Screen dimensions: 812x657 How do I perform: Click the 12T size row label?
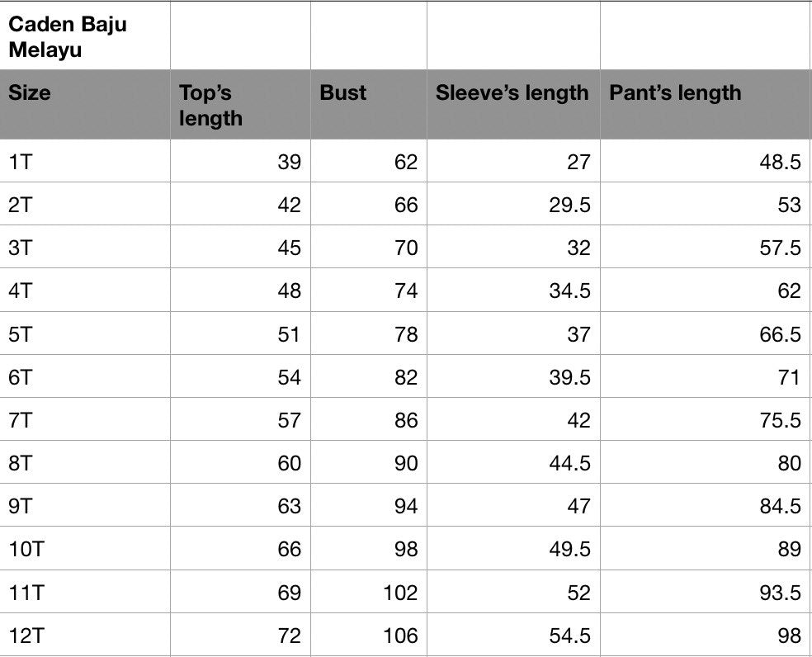tap(26, 636)
